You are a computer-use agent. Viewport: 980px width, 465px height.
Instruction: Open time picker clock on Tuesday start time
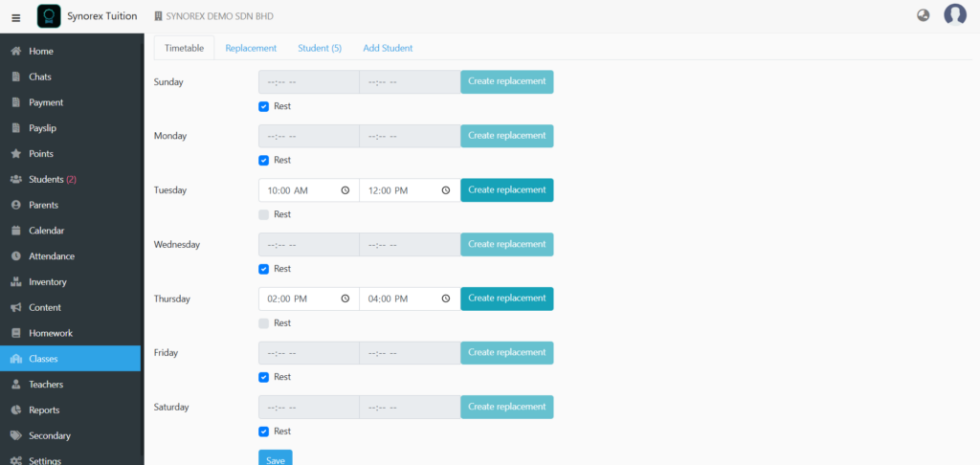pos(345,190)
